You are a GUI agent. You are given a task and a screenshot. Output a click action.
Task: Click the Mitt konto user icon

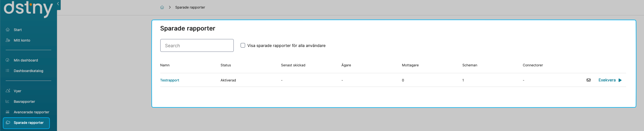[x=8, y=40]
